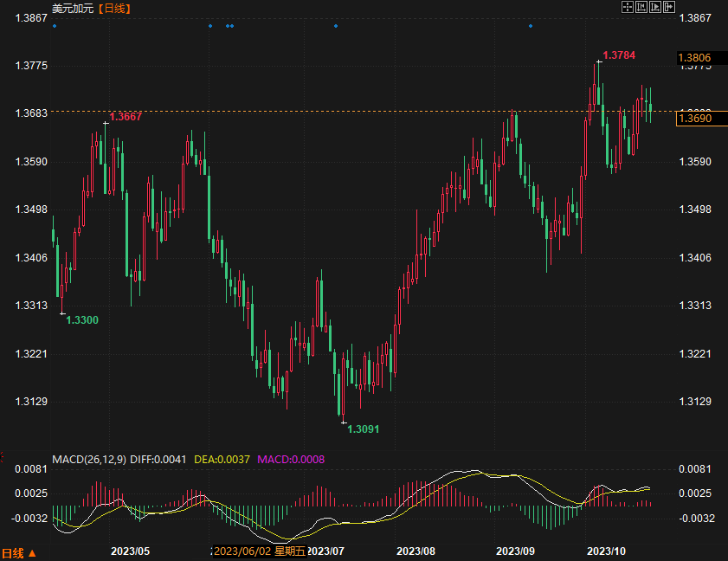The width and height of the screenshot is (728, 561).
Task: Open MACD(26,12,9) indicator parameters
Action: (88, 459)
